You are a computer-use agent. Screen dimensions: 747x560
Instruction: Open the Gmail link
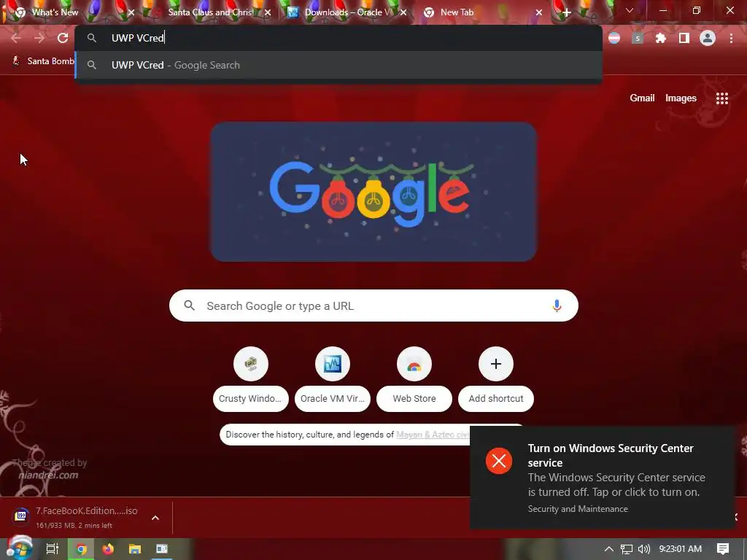(642, 98)
